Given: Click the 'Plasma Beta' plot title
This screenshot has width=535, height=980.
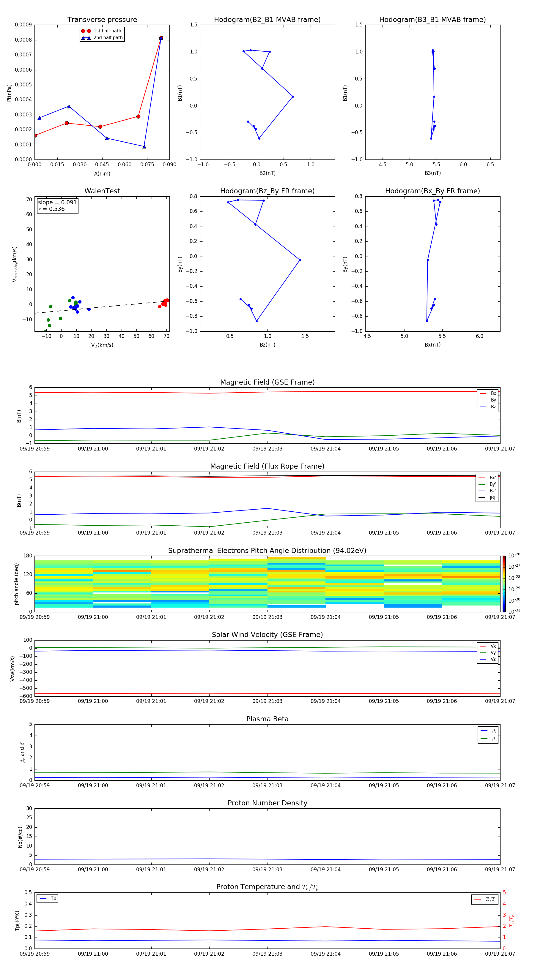Looking at the screenshot, I should click(267, 719).
